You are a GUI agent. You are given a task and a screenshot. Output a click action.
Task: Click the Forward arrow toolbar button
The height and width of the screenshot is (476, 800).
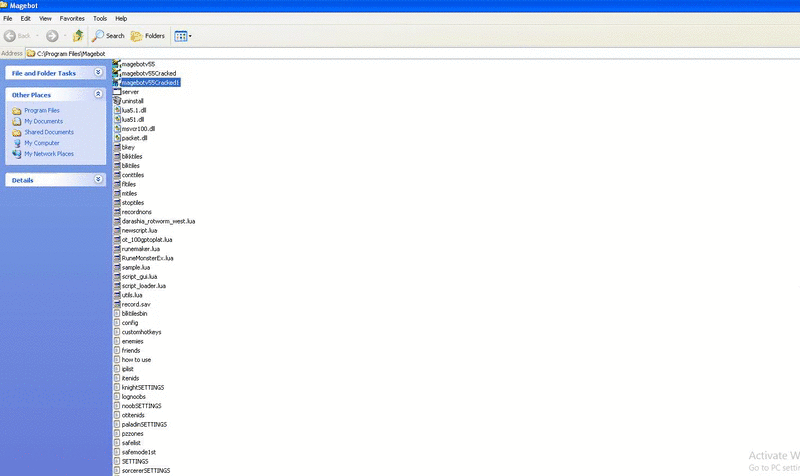[x=52, y=36]
